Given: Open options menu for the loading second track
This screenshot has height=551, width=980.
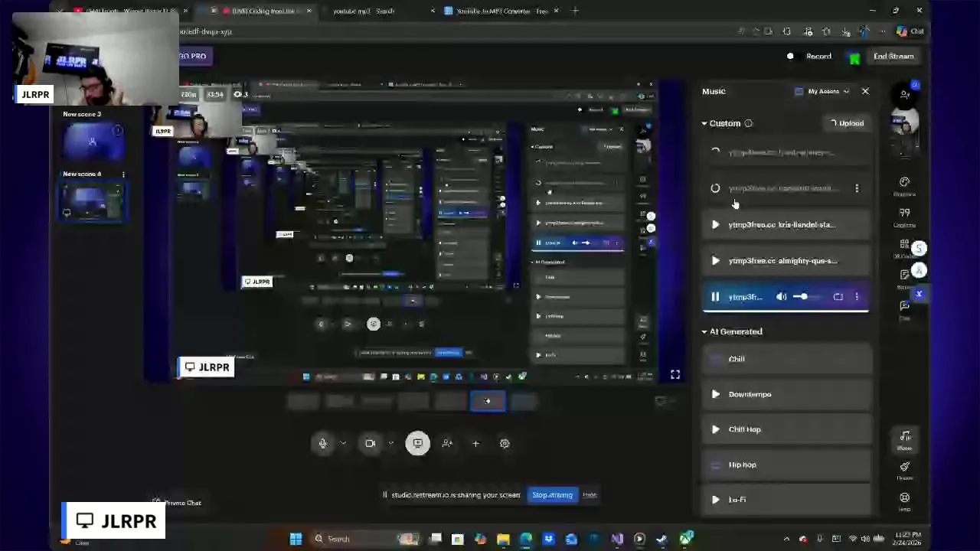Looking at the screenshot, I should pos(857,188).
